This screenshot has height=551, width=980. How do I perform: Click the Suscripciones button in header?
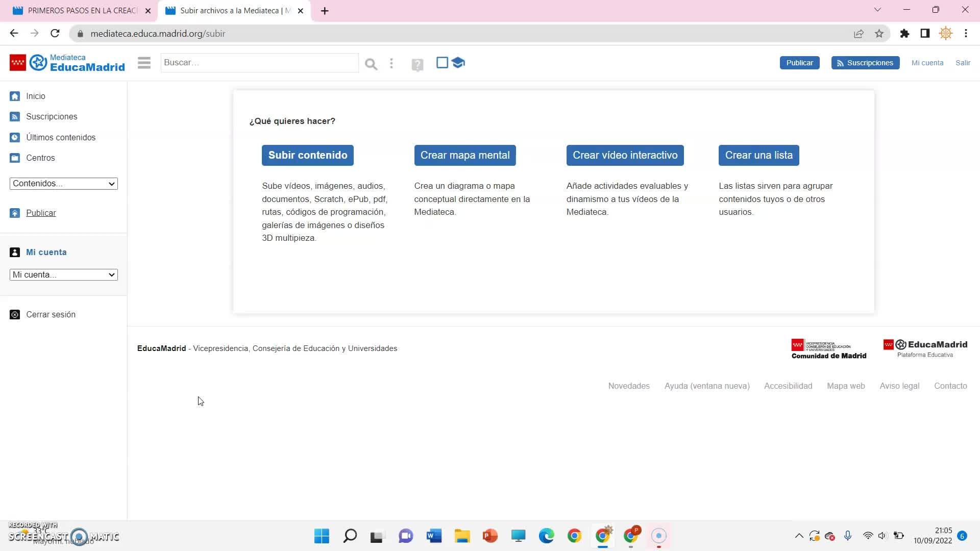pyautogui.click(x=865, y=63)
